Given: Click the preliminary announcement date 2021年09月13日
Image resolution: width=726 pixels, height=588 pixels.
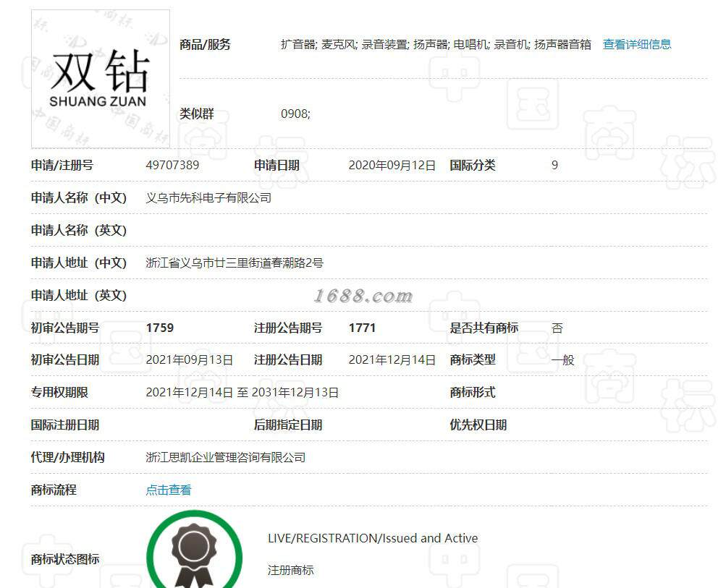Looking at the screenshot, I should click(x=189, y=360).
